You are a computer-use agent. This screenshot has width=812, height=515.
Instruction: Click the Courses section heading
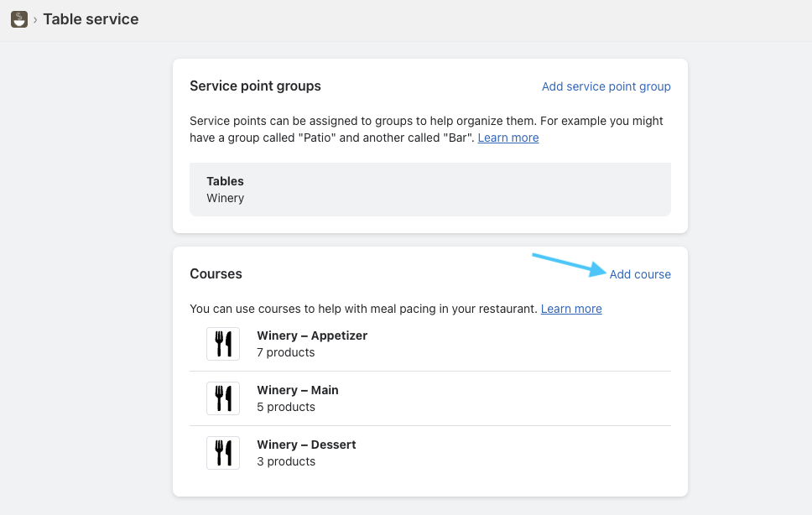point(216,274)
